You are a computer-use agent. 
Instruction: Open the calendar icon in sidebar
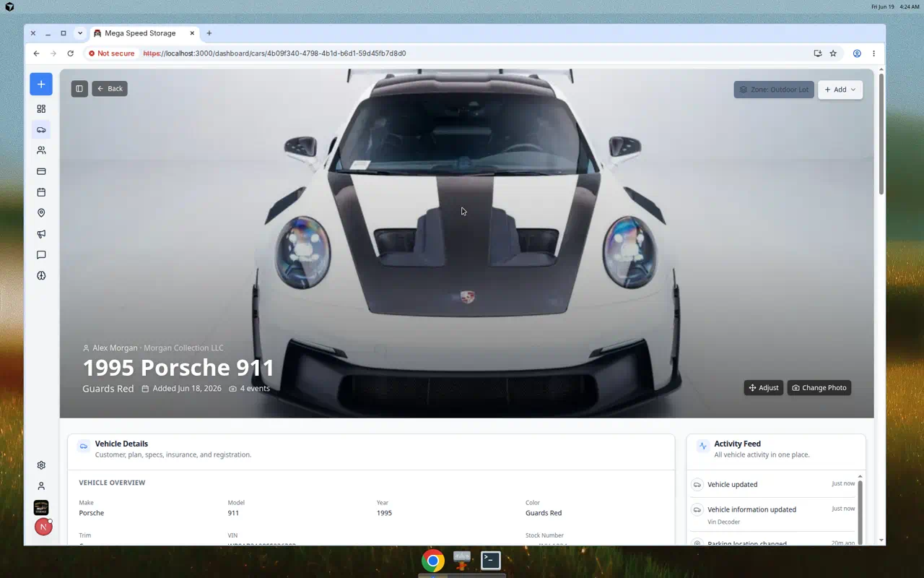pos(41,192)
